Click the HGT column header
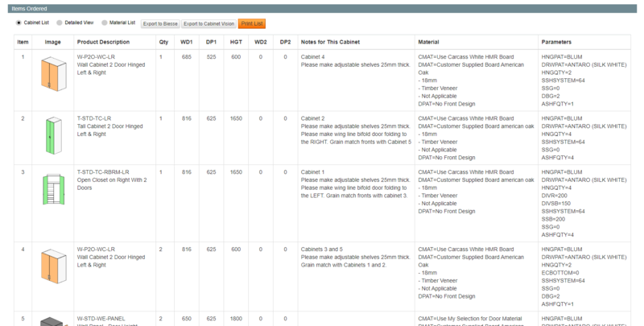Screen dimensions: 644x326 (236, 41)
